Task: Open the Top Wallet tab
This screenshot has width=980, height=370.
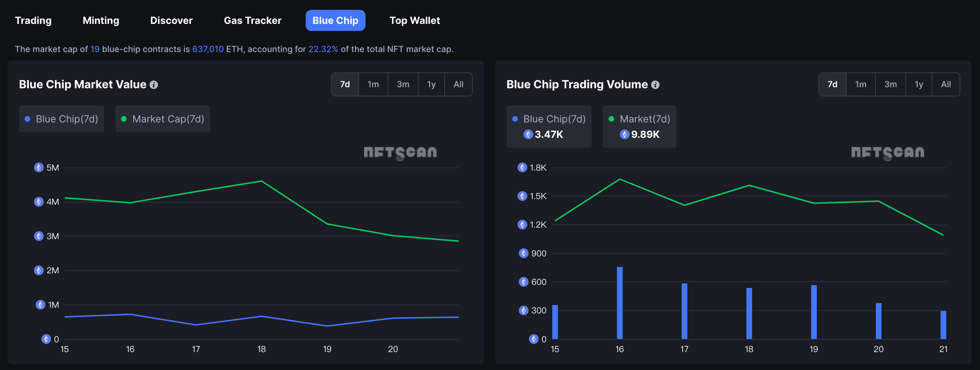Action: (x=415, y=20)
